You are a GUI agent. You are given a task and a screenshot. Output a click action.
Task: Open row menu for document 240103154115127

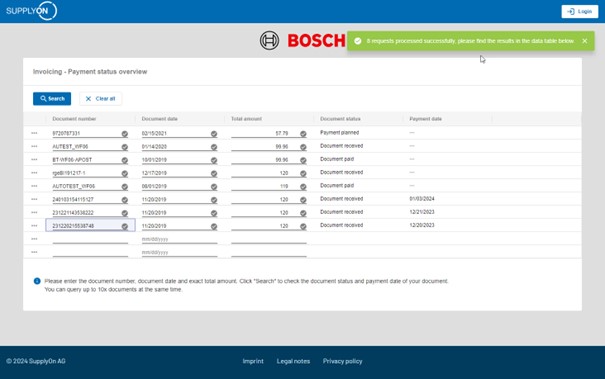[x=34, y=199]
